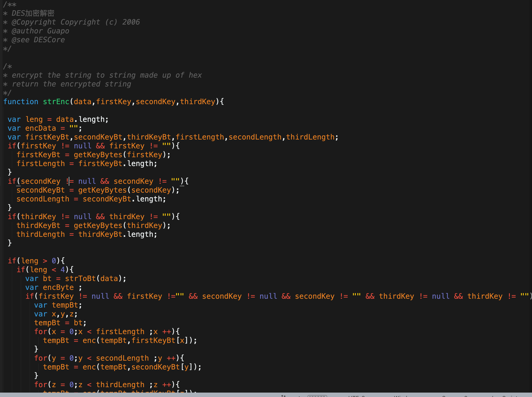Place cursor in the '@author Guapo' comment line

(x=41, y=31)
